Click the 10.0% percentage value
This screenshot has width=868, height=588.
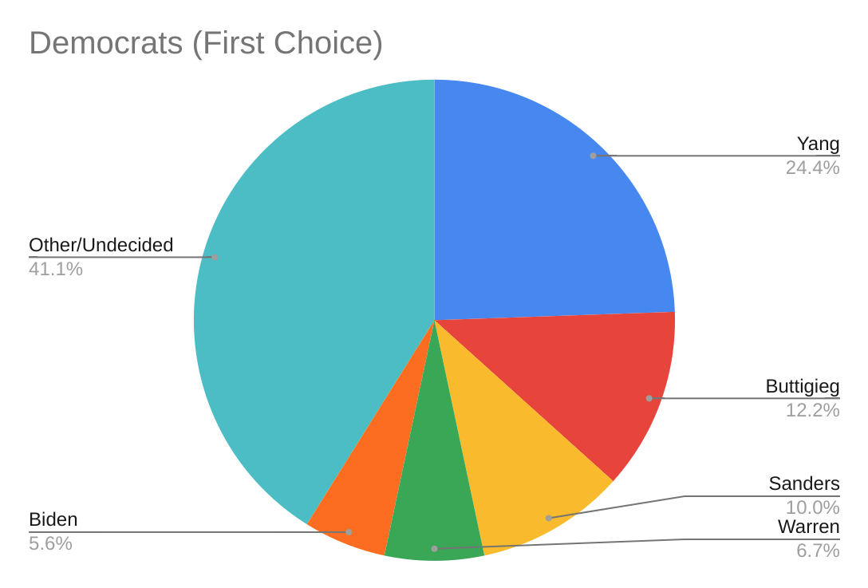pos(812,507)
